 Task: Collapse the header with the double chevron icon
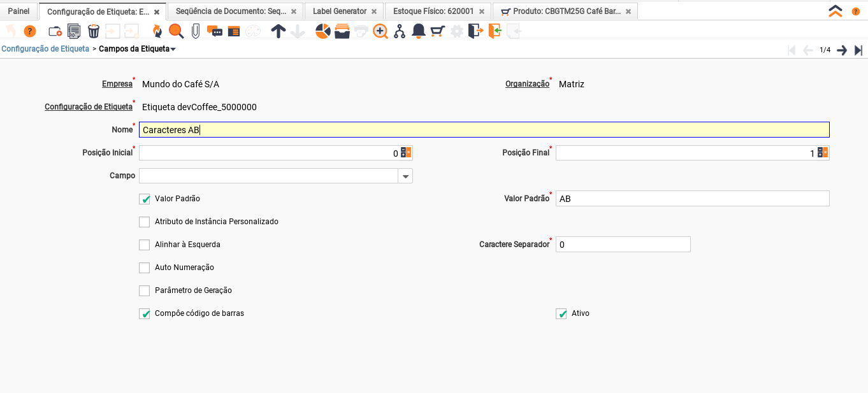(835, 11)
